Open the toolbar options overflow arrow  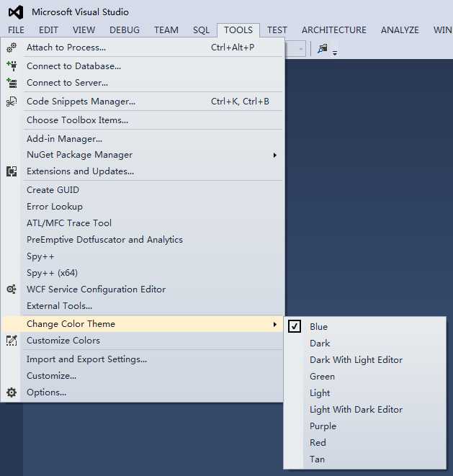335,53
